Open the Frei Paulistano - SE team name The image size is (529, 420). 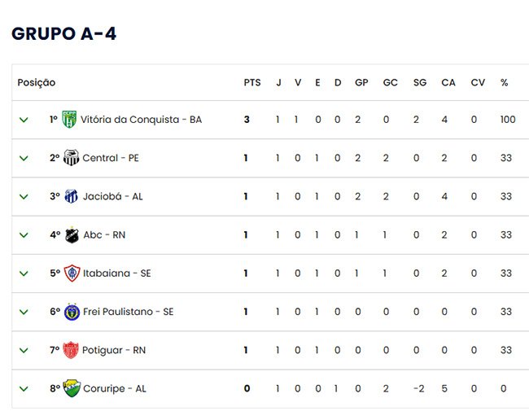pyautogui.click(x=129, y=312)
